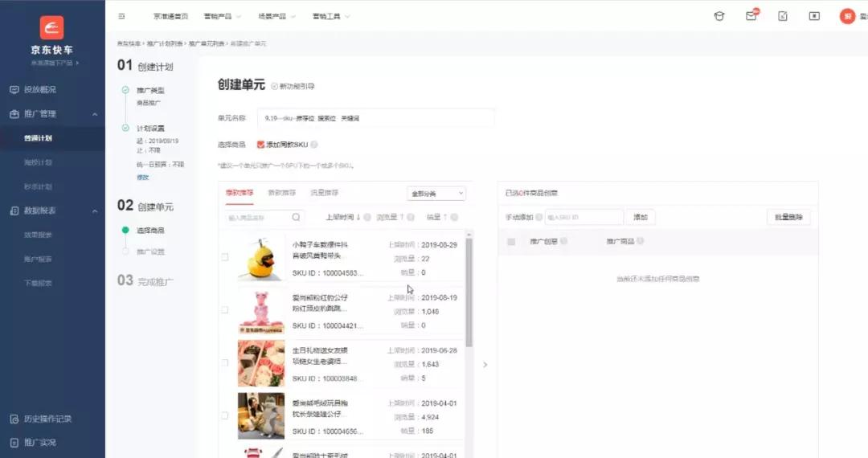Click the pink panther product thumbnail
Viewport: 868px width, 458px height.
(x=260, y=311)
